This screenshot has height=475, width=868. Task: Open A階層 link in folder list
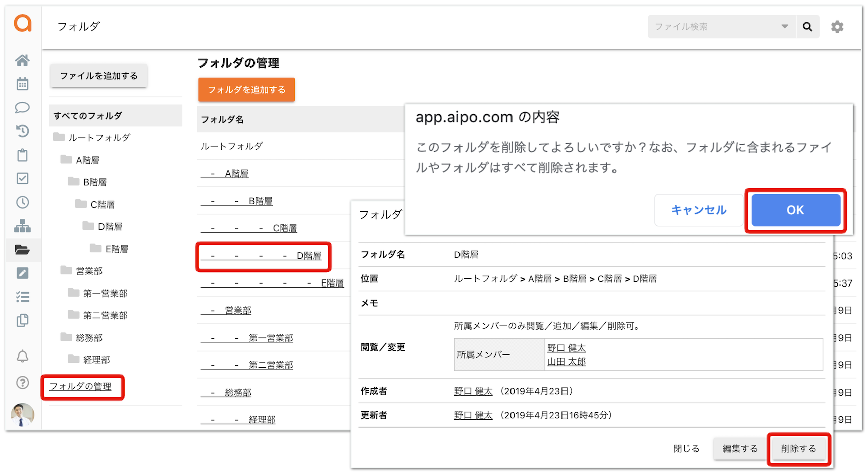[225, 174]
